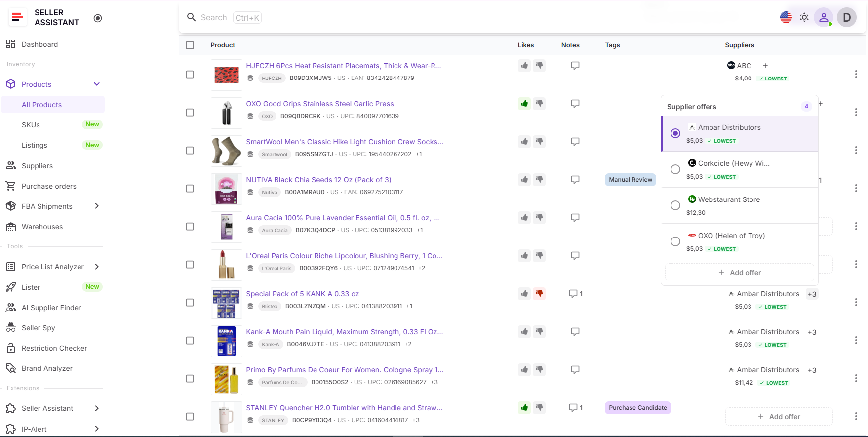The width and height of the screenshot is (868, 437).
Task: Dislike the SmartWool Socks product
Action: [x=539, y=141]
